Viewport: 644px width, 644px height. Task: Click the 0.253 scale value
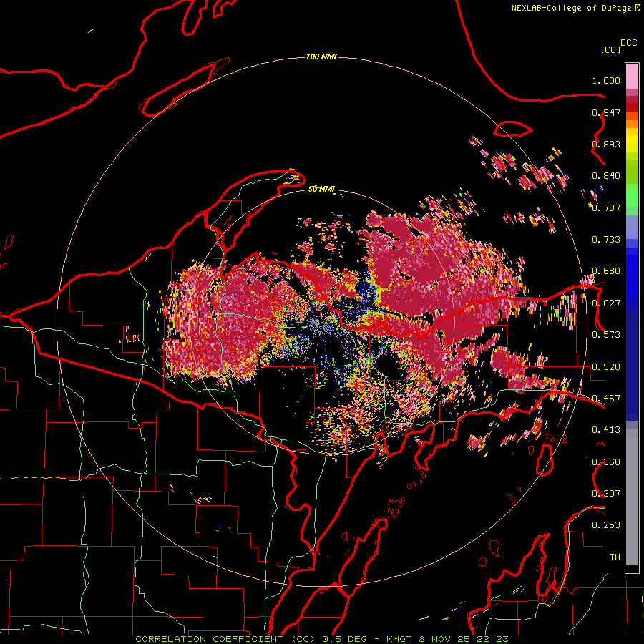coord(606,525)
